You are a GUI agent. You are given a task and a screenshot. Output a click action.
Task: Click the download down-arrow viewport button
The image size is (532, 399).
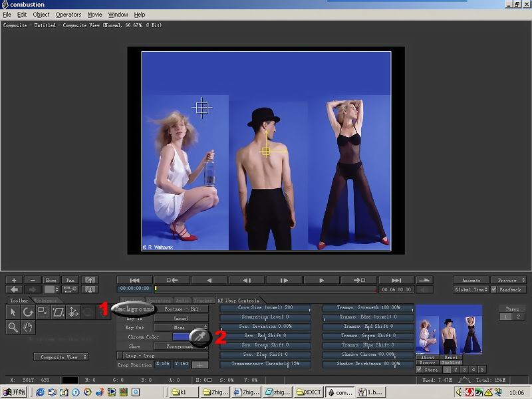(x=90, y=289)
